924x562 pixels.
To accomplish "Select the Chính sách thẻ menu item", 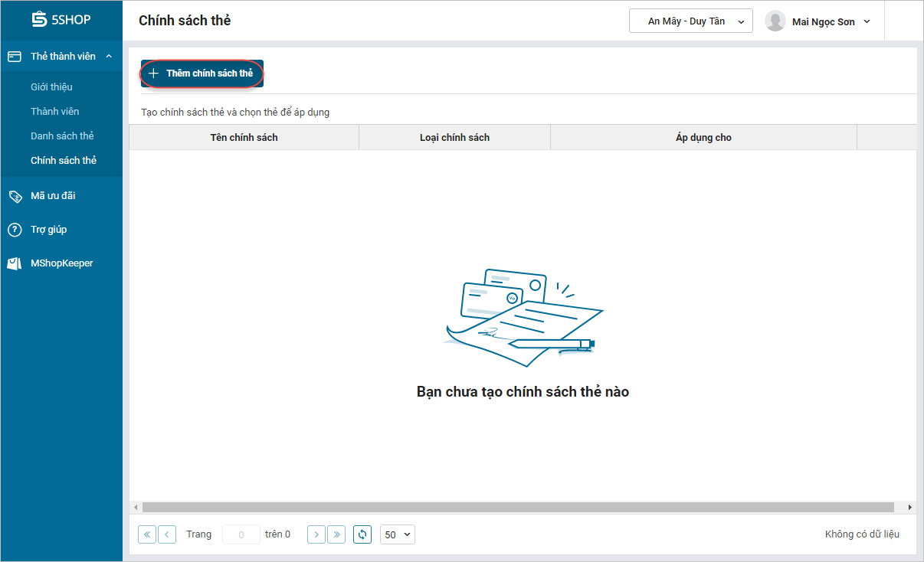I will 64,161.
